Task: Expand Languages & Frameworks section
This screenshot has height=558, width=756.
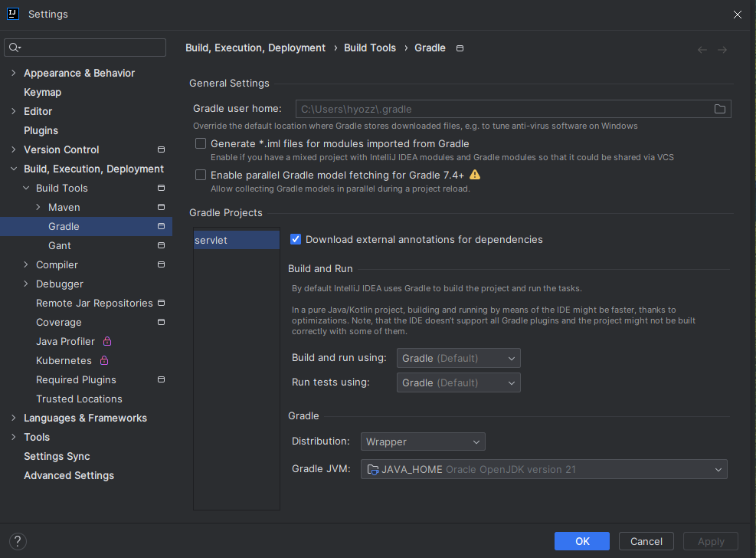Action: point(14,418)
